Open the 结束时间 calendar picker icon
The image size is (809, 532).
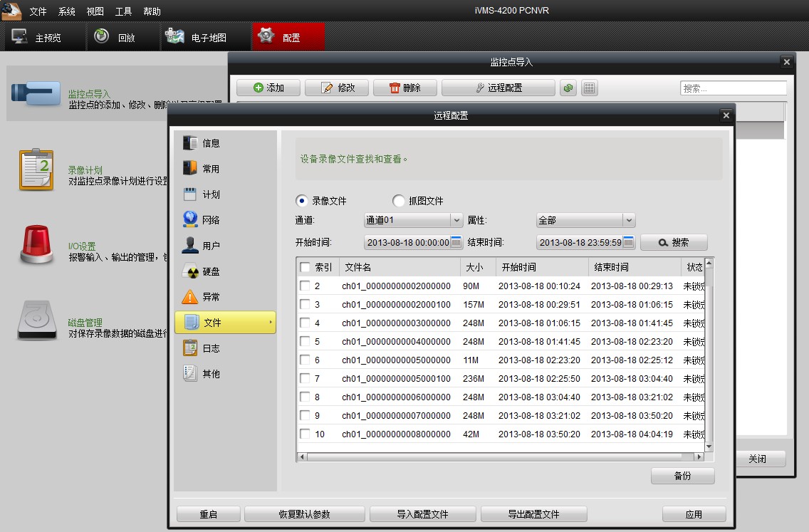pyautogui.click(x=628, y=242)
